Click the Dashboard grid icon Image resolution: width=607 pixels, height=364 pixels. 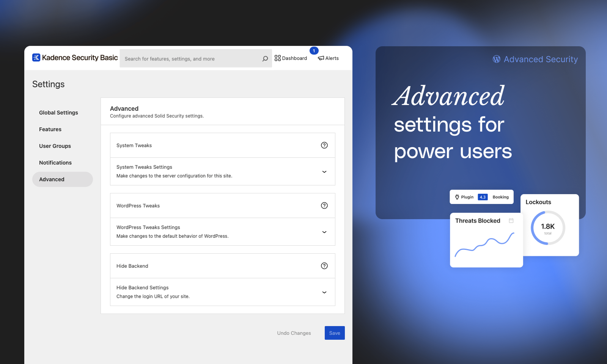click(278, 58)
